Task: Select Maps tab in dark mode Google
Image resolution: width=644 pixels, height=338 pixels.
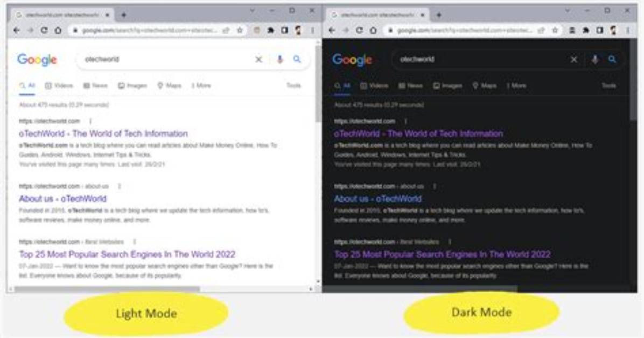Action: tap(485, 86)
